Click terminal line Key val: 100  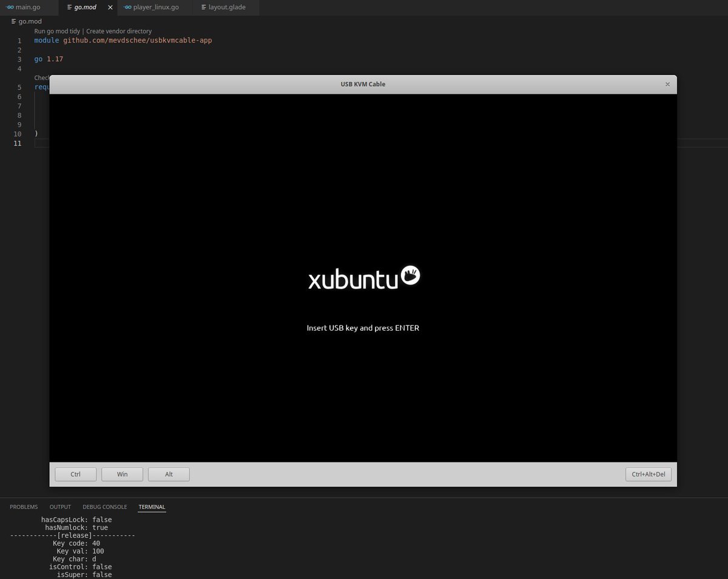coord(80,551)
